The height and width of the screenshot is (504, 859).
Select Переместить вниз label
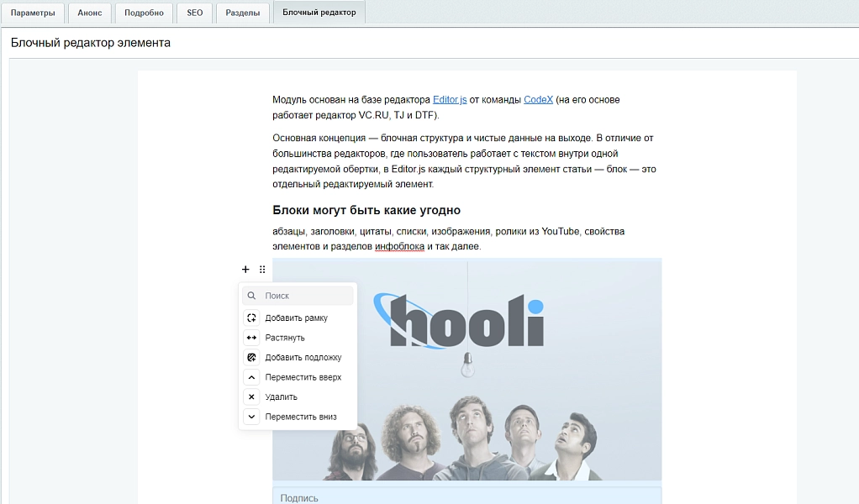point(301,417)
